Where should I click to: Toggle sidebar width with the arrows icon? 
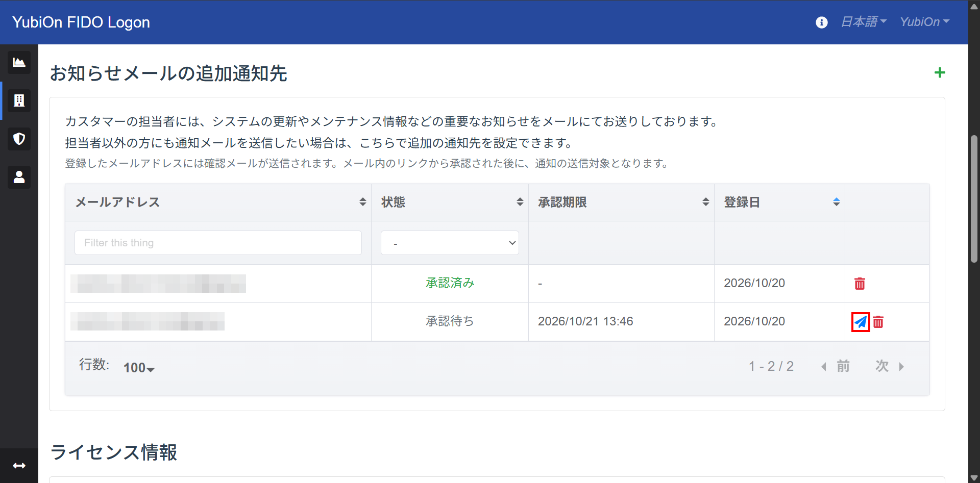(x=19, y=466)
